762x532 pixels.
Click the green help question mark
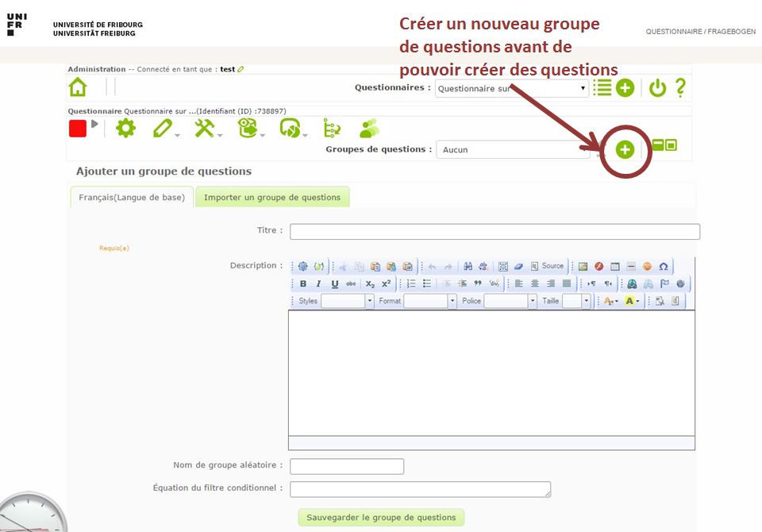680,88
